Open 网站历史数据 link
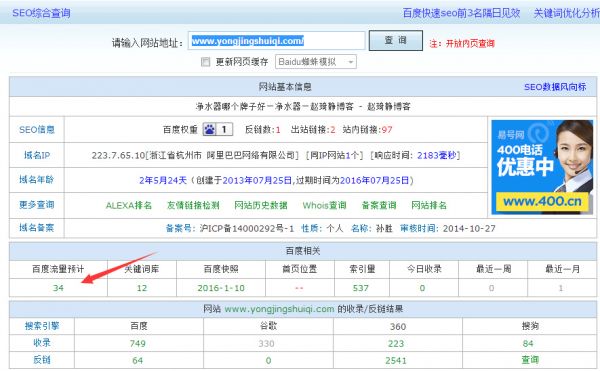This screenshot has width=600, height=371. point(261,205)
